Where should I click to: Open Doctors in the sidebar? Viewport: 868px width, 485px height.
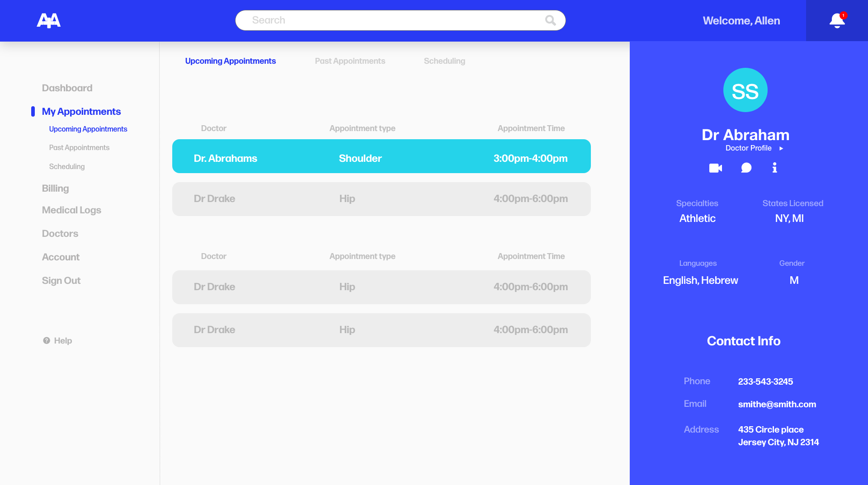point(60,234)
